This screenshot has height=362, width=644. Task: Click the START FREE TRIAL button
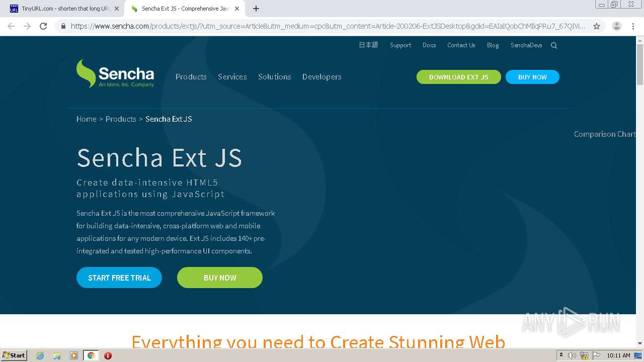coord(119,278)
